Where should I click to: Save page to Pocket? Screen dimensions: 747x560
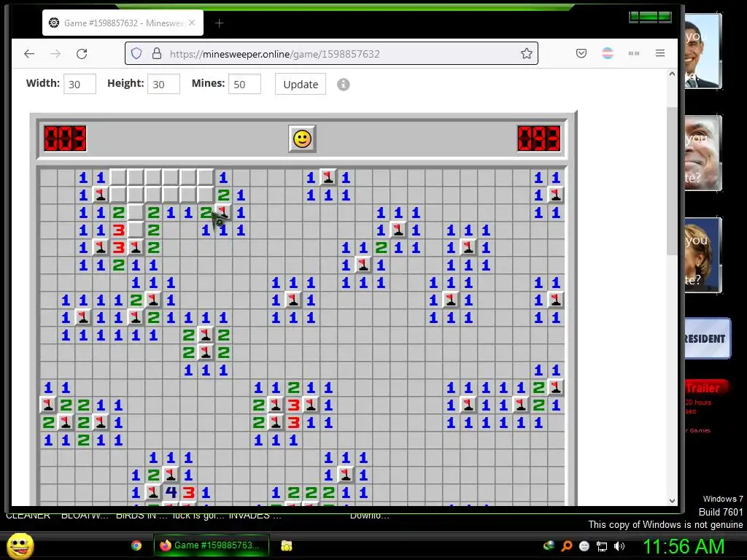click(581, 53)
